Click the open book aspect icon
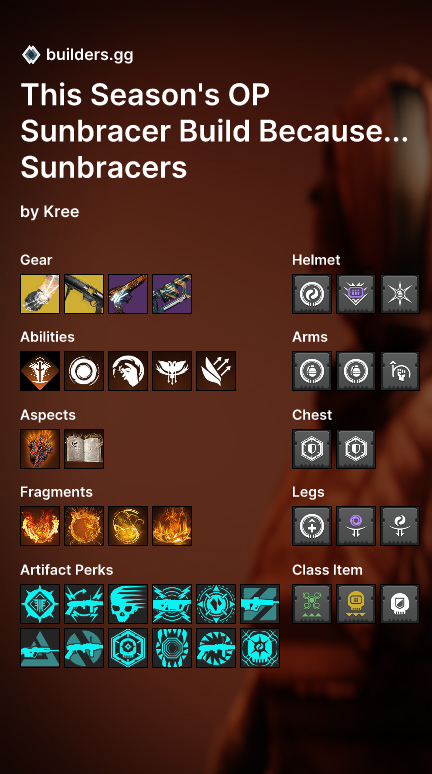Image resolution: width=432 pixels, height=774 pixels. click(x=84, y=449)
